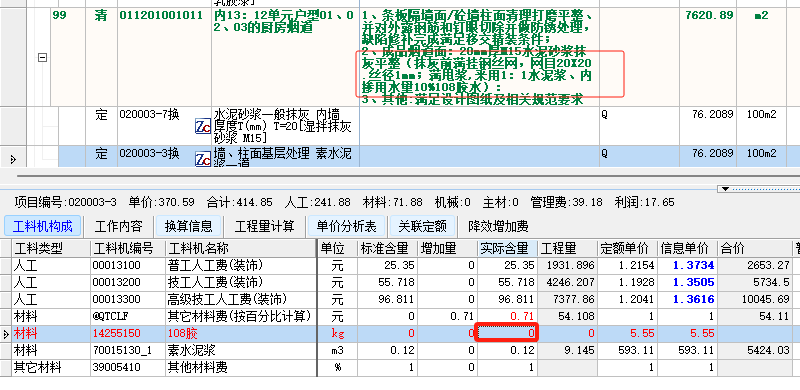Click Zc icon on 020003-3换 row
The width and height of the screenshot is (800, 390).
click(203, 159)
